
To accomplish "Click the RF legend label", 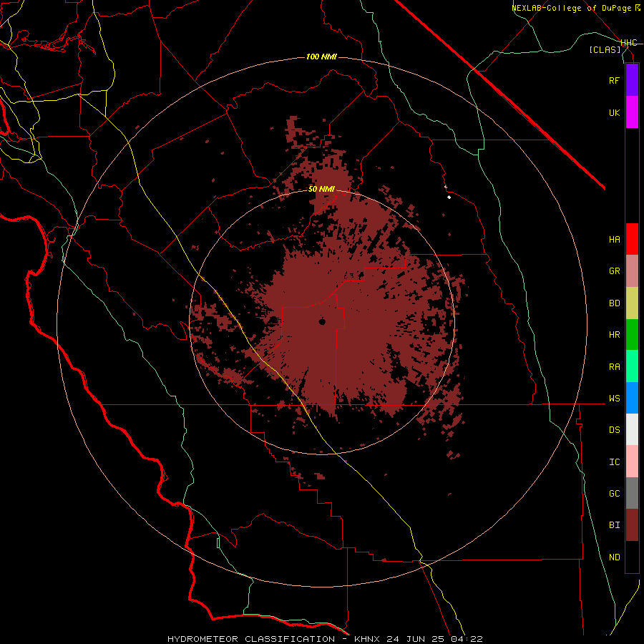I will (614, 81).
